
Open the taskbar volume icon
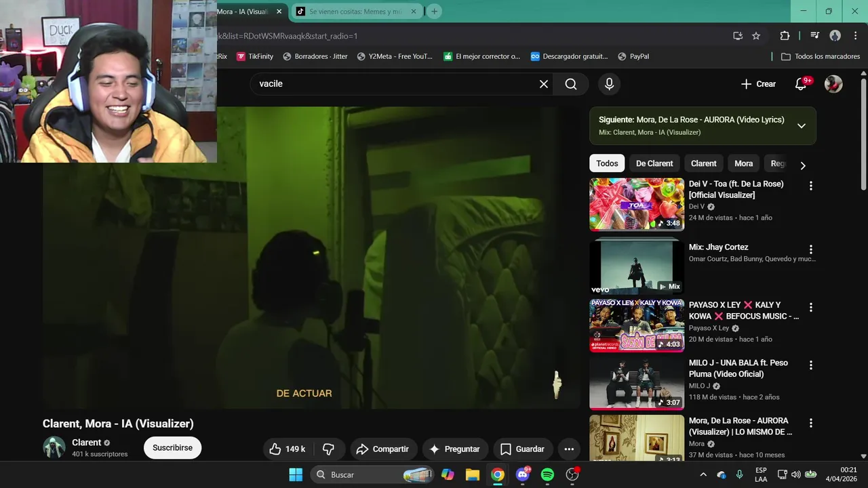point(796,474)
